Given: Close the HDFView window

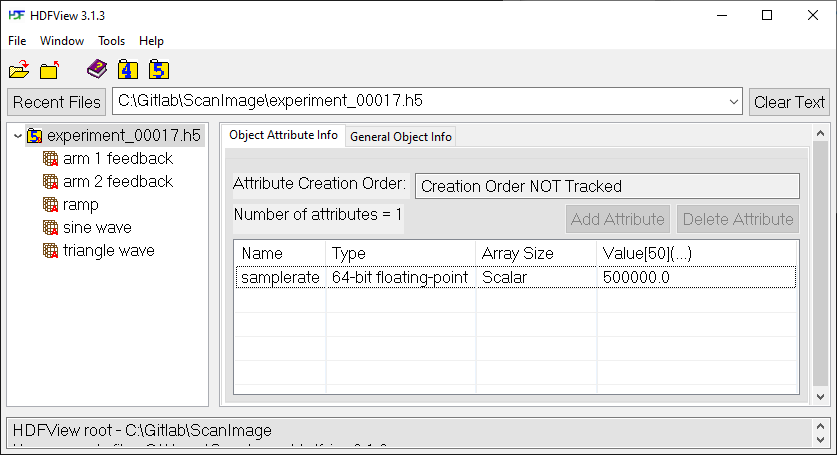Looking at the screenshot, I should pyautogui.click(x=812, y=15).
